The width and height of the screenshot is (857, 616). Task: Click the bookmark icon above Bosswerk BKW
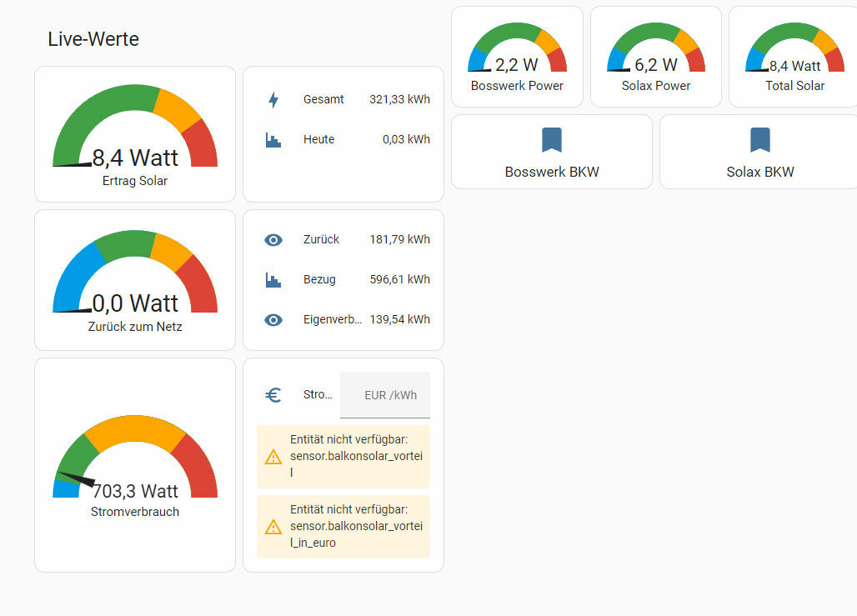pos(551,140)
